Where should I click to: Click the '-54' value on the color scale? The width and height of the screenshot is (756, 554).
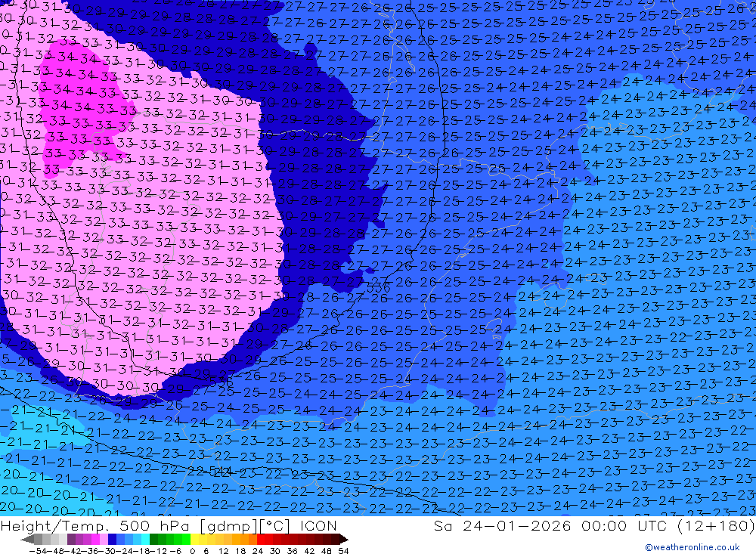(x=36, y=551)
